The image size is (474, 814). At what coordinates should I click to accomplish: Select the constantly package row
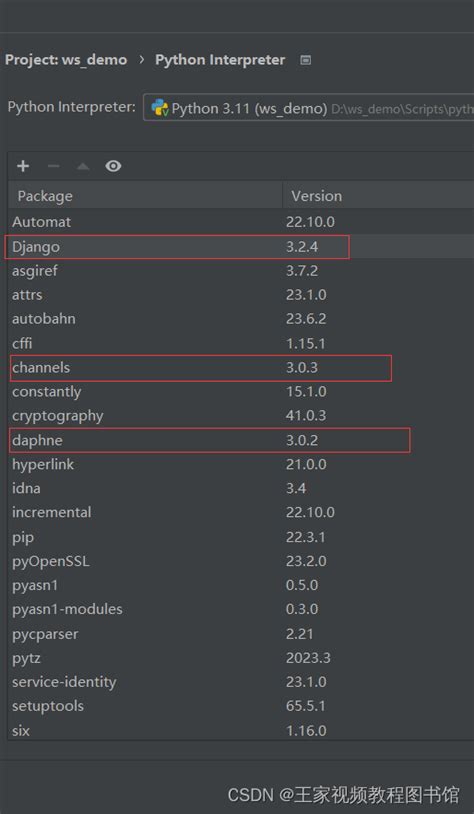point(241,391)
